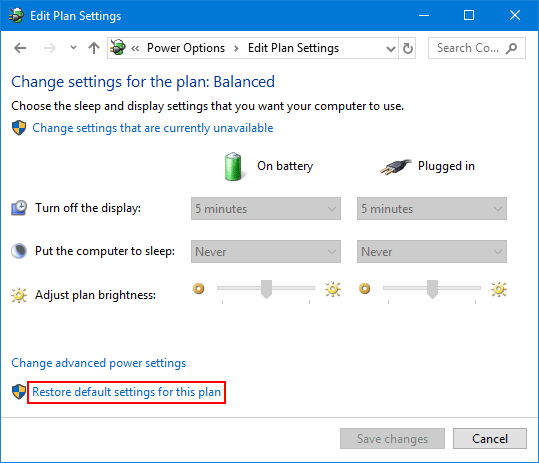Click the Power Options icon in address bar

pos(118,47)
